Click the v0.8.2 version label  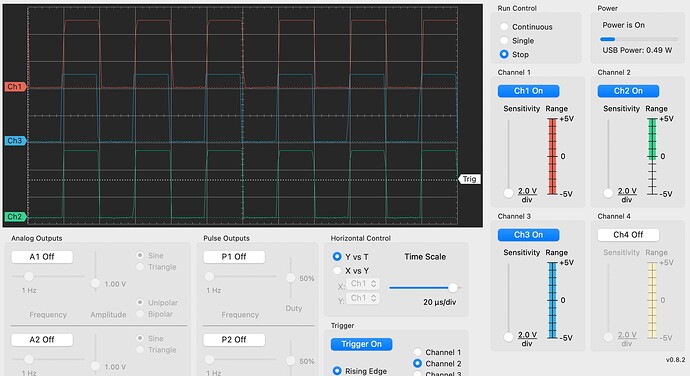point(675,360)
